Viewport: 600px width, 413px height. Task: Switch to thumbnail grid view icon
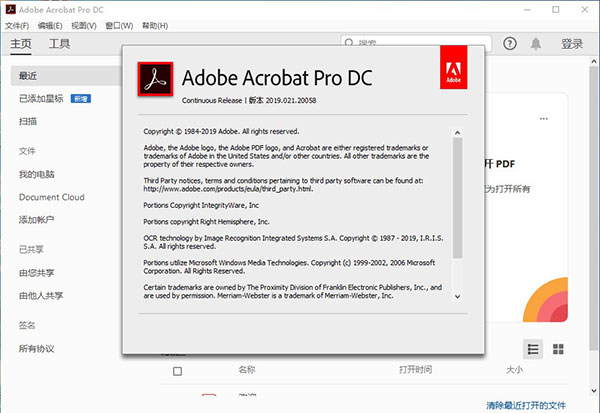pyautogui.click(x=558, y=349)
